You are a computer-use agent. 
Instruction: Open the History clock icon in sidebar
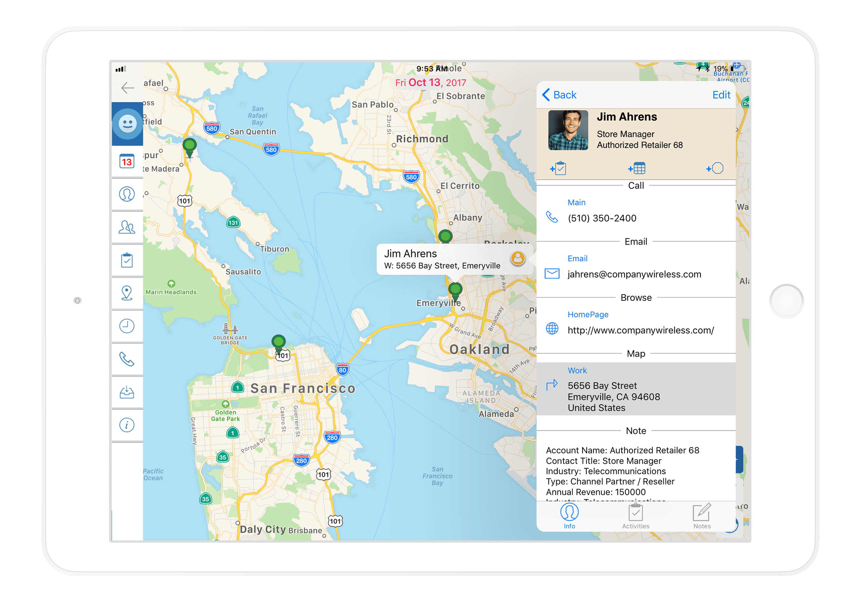pos(127,326)
